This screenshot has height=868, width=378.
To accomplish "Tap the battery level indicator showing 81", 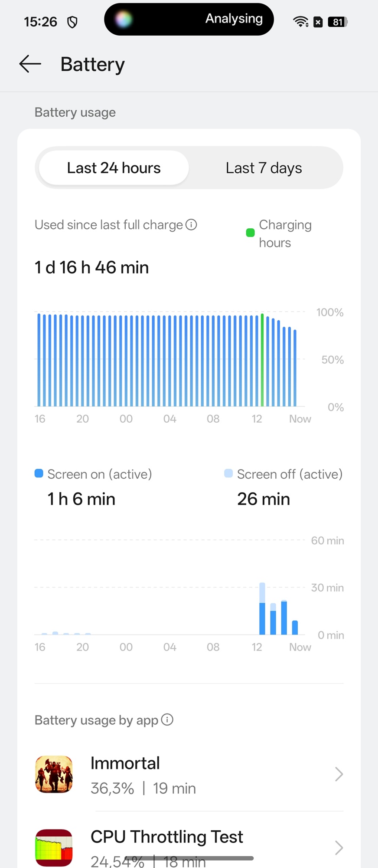I will coord(338,22).
